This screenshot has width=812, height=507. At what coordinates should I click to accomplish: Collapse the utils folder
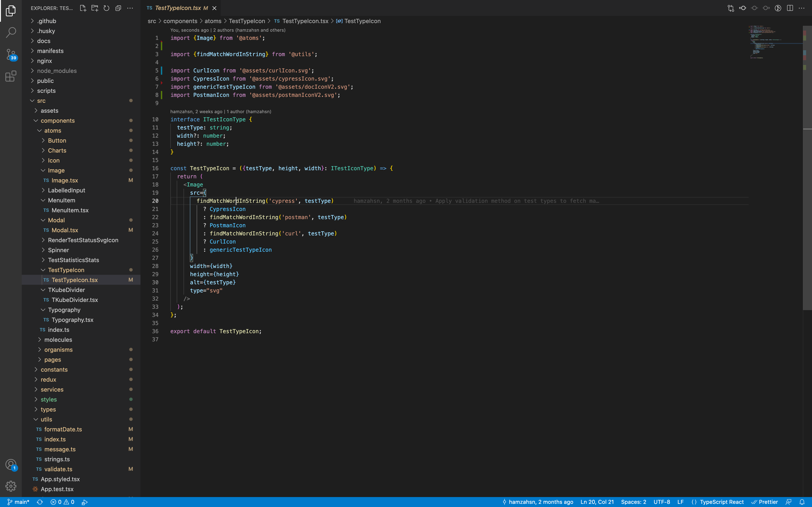click(x=46, y=419)
